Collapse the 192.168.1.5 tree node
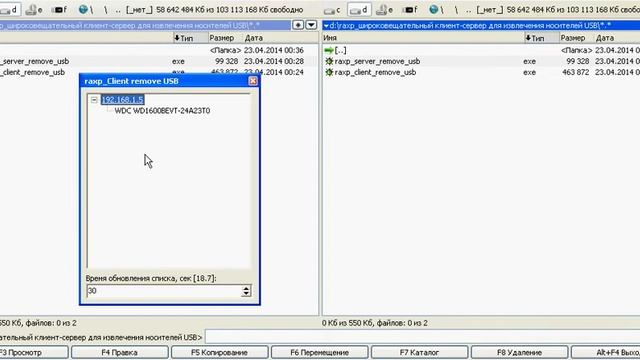 click(x=94, y=100)
